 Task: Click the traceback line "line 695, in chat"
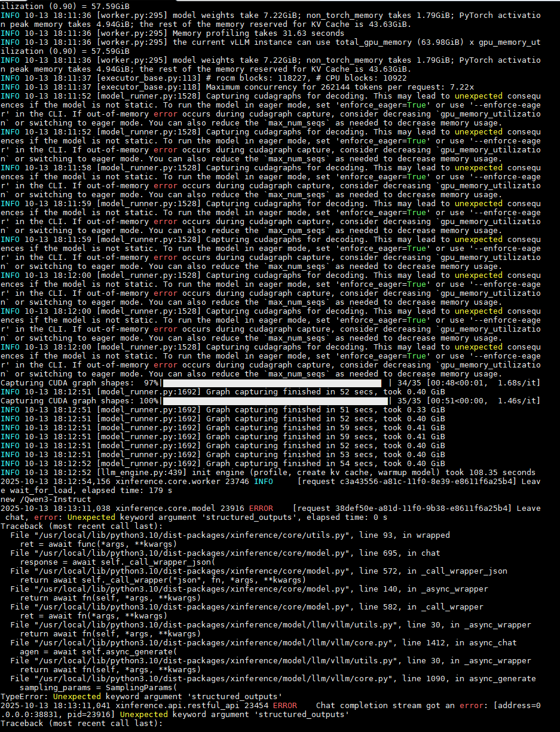(x=400, y=553)
